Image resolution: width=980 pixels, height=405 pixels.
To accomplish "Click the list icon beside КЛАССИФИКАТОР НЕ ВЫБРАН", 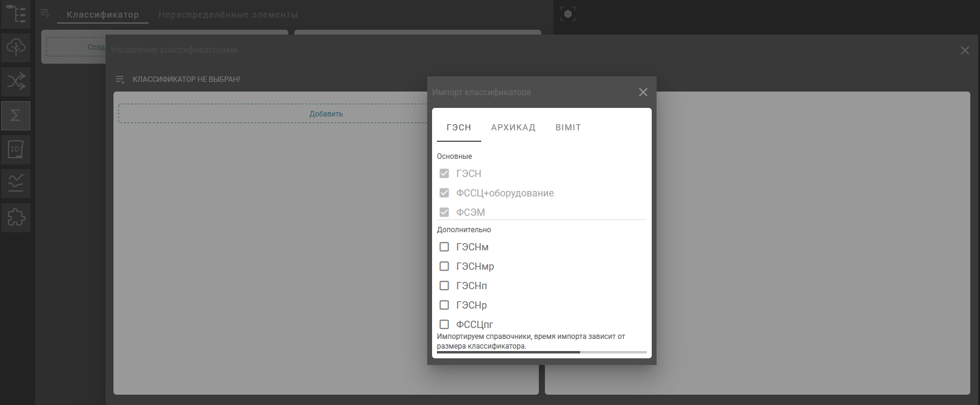I will click(120, 79).
